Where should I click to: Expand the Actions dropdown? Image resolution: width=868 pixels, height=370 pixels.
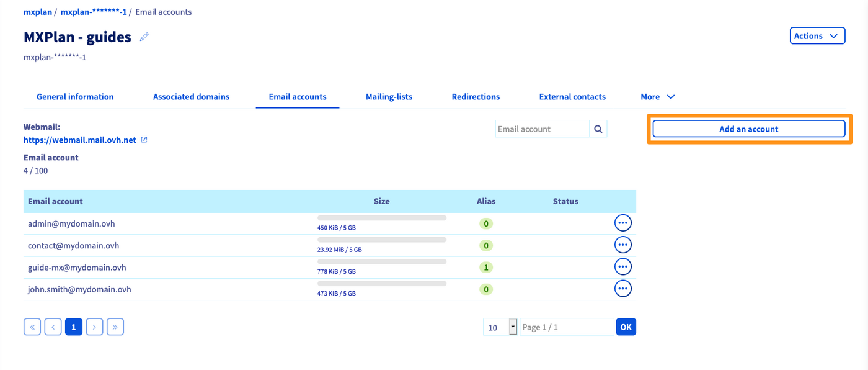coord(817,36)
